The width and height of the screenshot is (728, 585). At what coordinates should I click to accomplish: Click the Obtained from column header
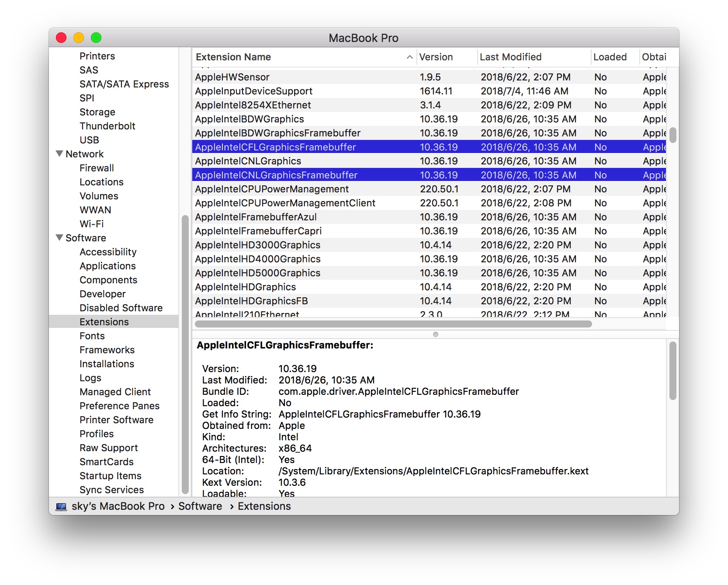pyautogui.click(x=654, y=57)
